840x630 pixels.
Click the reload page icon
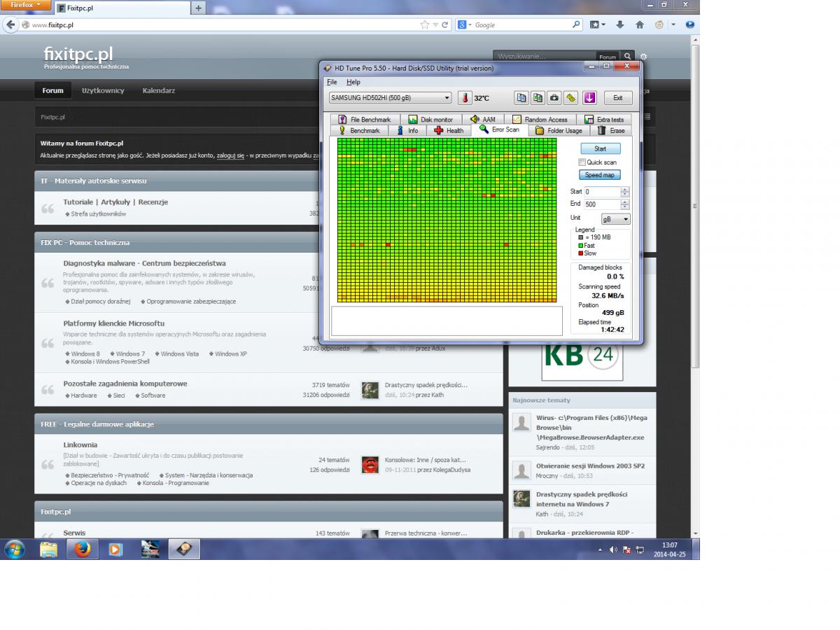(x=445, y=24)
